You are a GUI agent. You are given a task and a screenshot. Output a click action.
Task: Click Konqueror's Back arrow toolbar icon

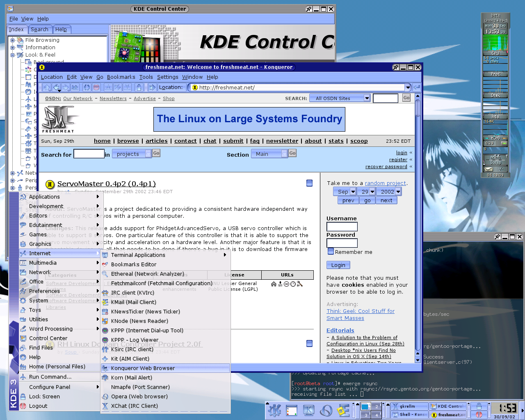point(56,87)
